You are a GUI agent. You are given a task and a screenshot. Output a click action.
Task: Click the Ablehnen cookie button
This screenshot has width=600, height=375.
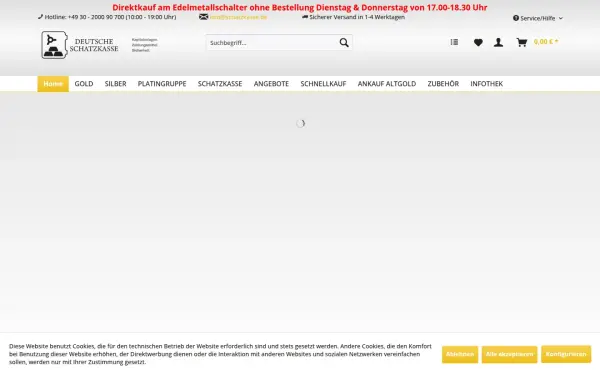pos(460,354)
